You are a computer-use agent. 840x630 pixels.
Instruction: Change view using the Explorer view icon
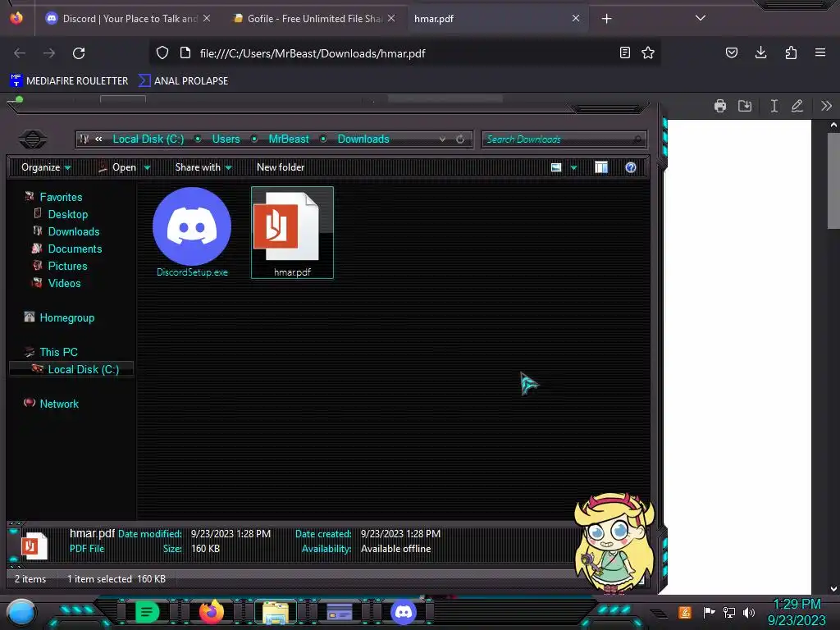(x=556, y=167)
